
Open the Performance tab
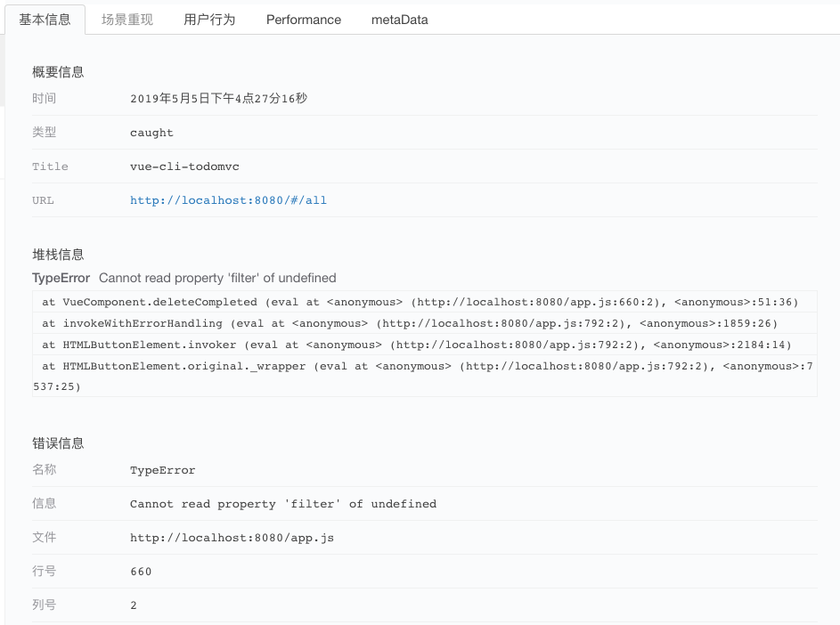(304, 20)
